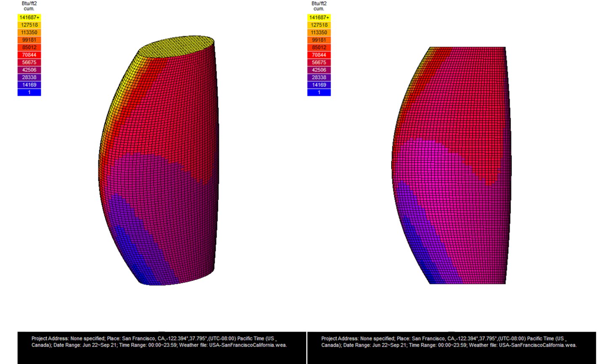606x364 pixels.
Task: Click the 127518 orange legend entry
Action: tap(29, 25)
